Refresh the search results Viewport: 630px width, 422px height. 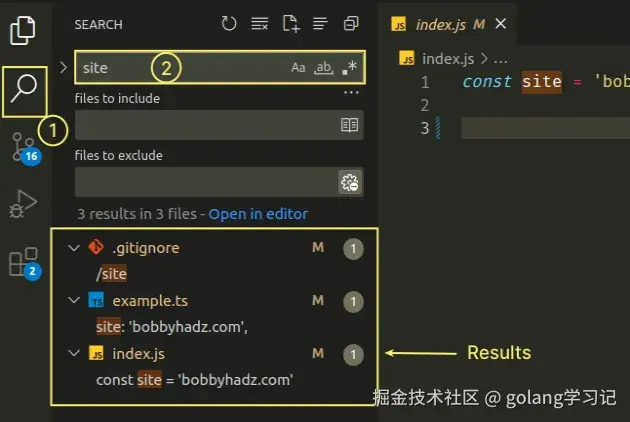pos(229,24)
